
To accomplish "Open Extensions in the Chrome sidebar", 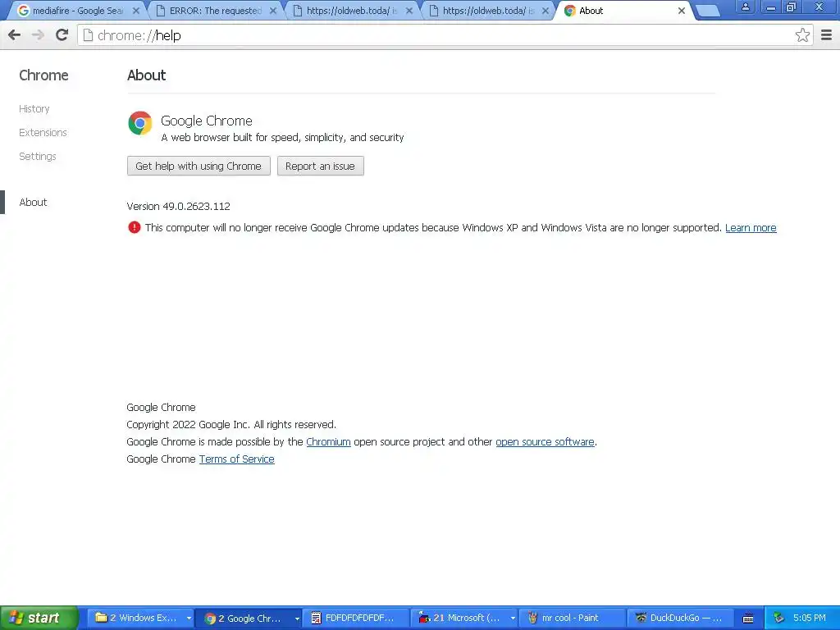I will 43,132.
